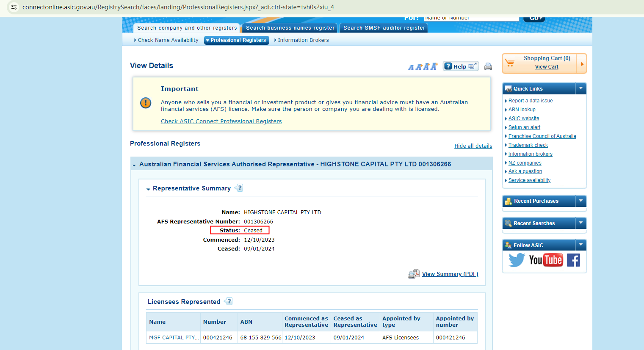Click the Commenced date 12/10/2023 in summary
The width and height of the screenshot is (644, 350).
tap(259, 240)
